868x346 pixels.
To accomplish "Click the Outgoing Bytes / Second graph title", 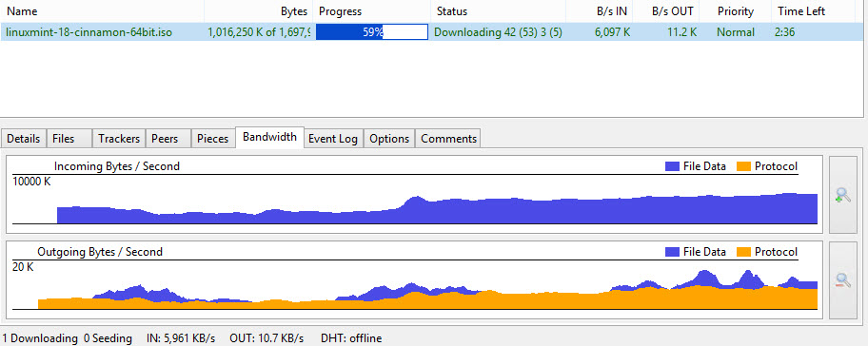I will point(100,252).
